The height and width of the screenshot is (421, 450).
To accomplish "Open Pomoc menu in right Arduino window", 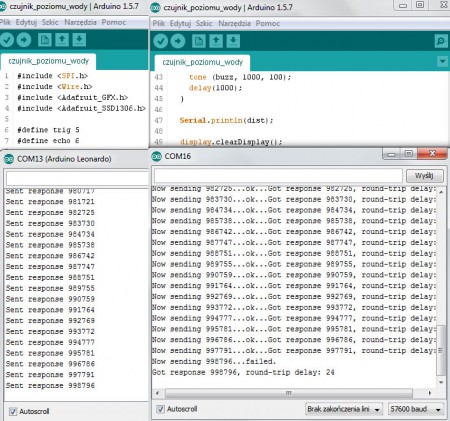I will 268,23.
